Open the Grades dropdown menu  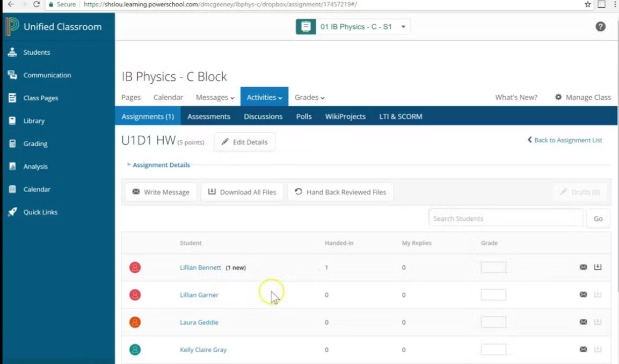(x=310, y=97)
